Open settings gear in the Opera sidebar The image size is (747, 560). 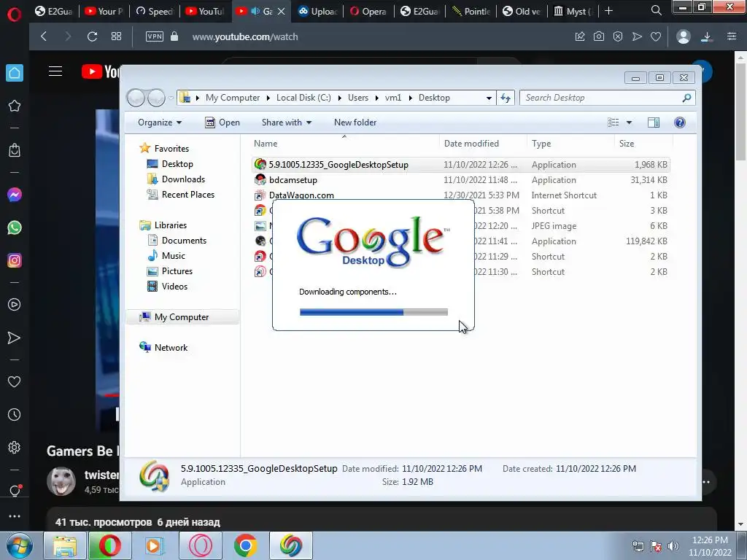pos(15,448)
